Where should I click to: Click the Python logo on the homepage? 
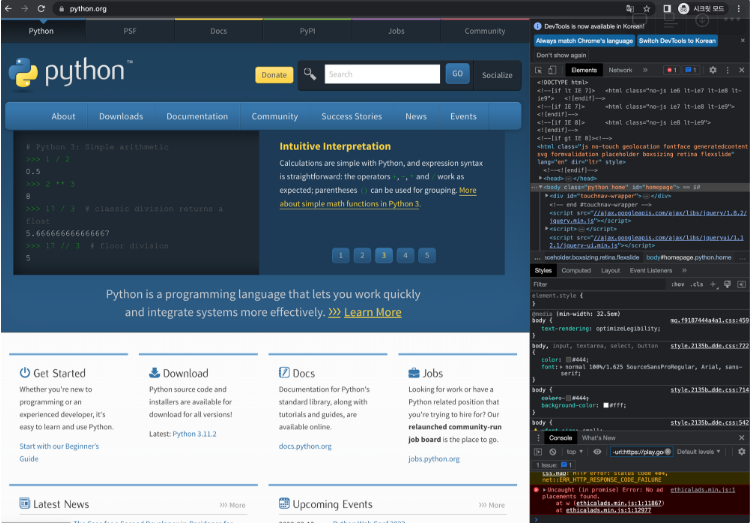point(70,73)
